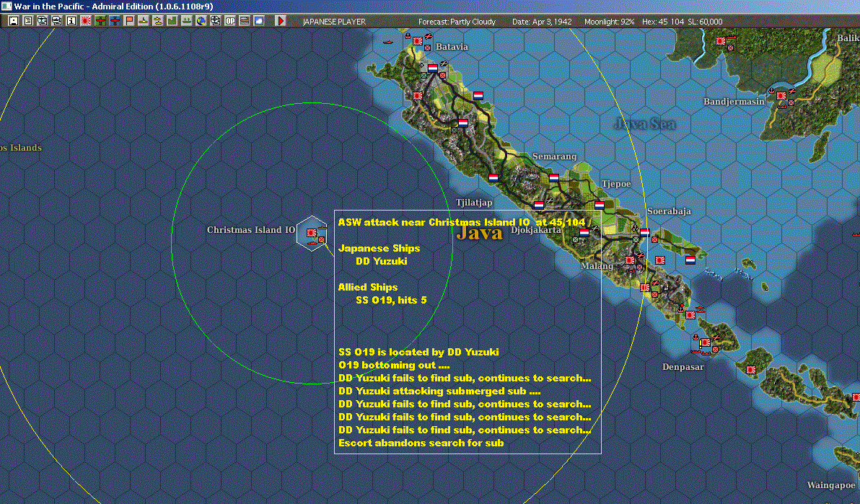This screenshot has height=504, width=860.
Task: Click the Moonlight: 92% status
Action: pyautogui.click(x=610, y=22)
